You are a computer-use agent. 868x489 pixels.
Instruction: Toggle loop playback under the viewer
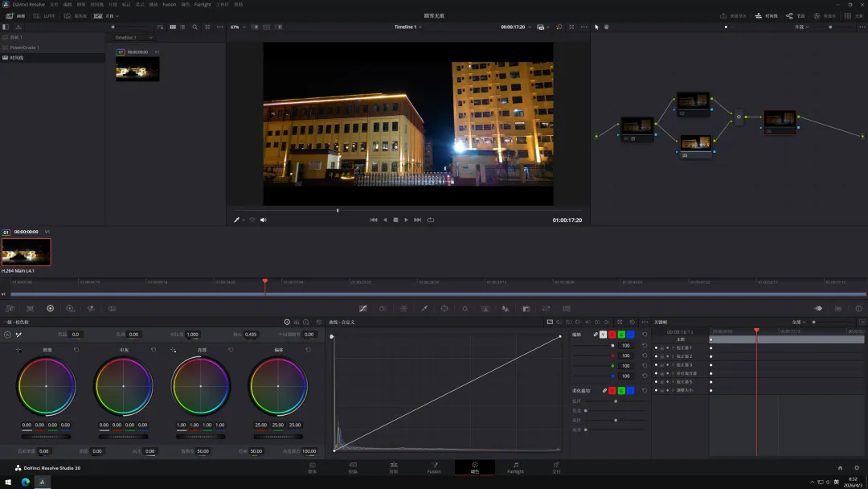[430, 220]
